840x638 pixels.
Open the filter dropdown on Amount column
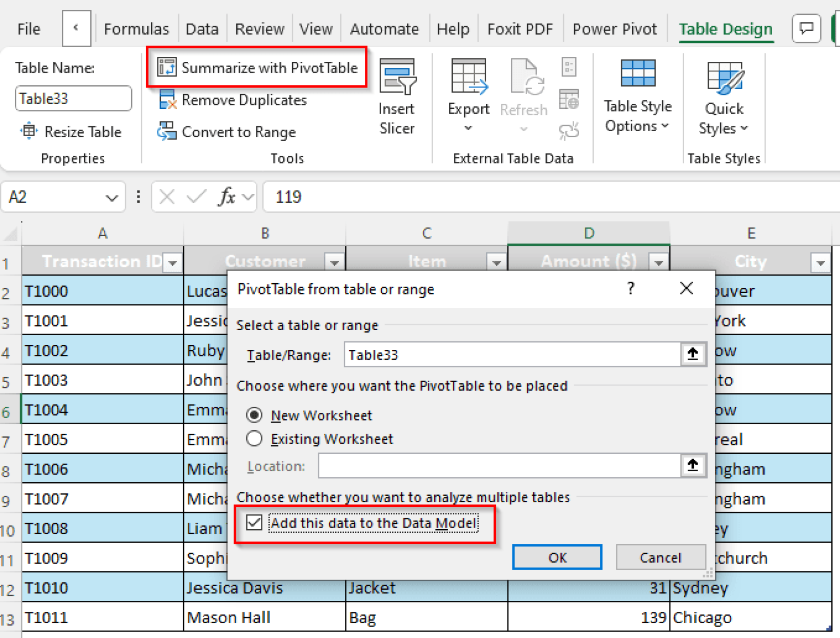coord(658,262)
